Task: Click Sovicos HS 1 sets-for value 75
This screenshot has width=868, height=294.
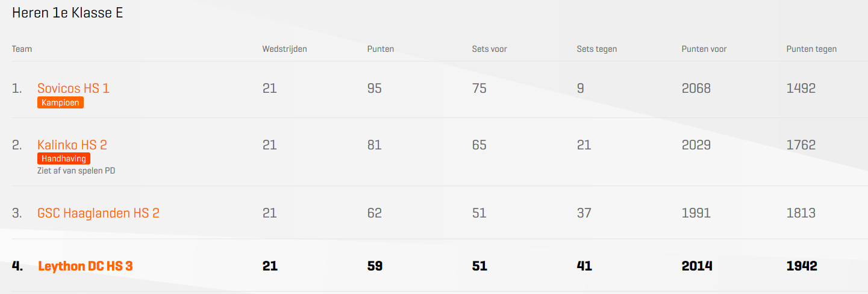Action: pyautogui.click(x=479, y=89)
